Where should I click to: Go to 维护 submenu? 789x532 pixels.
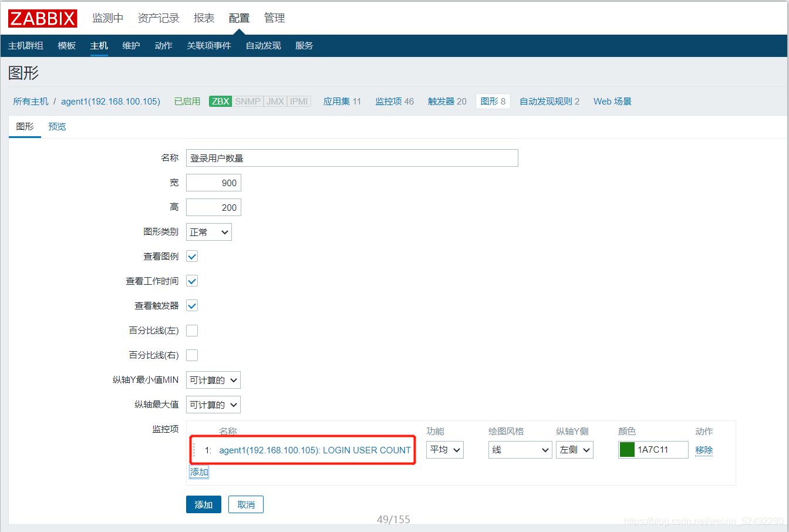coord(131,46)
